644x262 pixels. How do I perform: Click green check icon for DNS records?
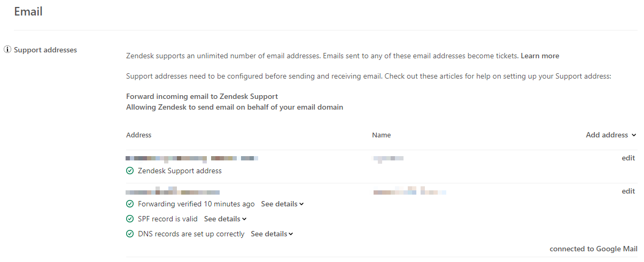130,234
